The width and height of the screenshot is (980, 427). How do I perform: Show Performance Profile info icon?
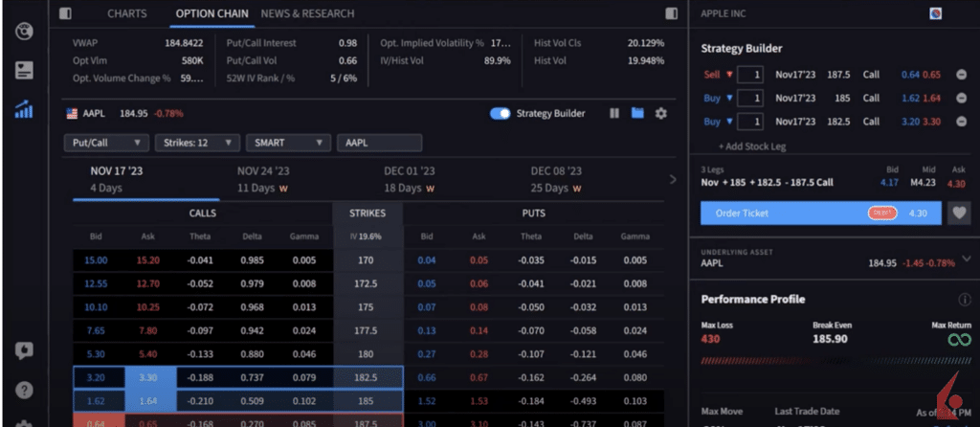click(965, 300)
